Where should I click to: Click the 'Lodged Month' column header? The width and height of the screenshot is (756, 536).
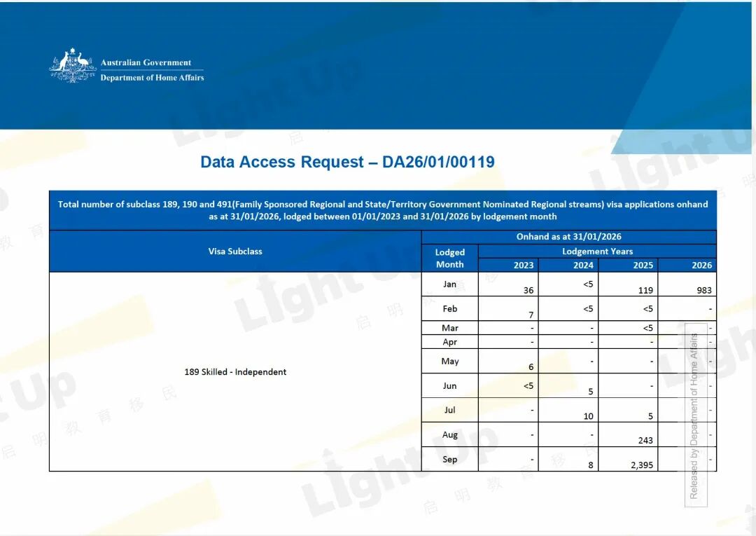click(450, 258)
